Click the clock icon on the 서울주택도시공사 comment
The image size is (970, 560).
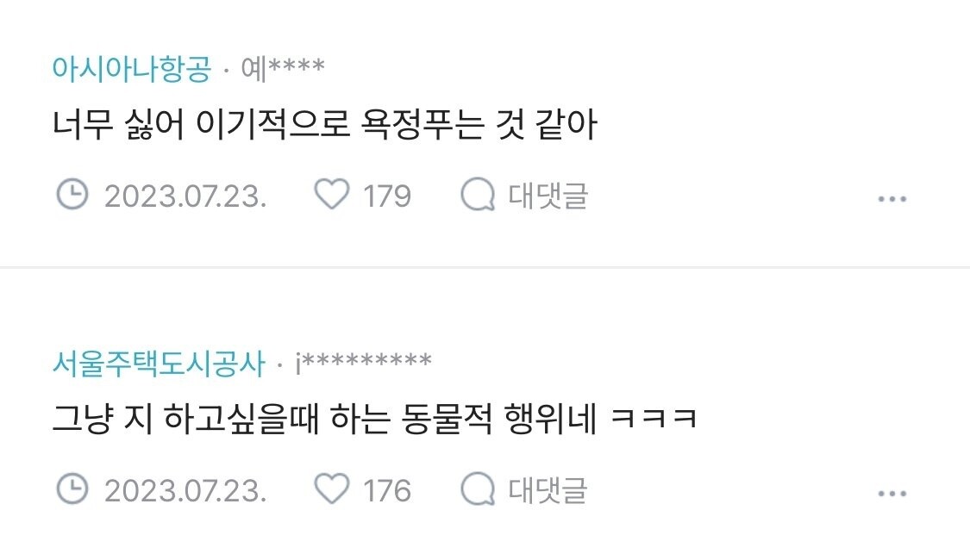(72, 488)
